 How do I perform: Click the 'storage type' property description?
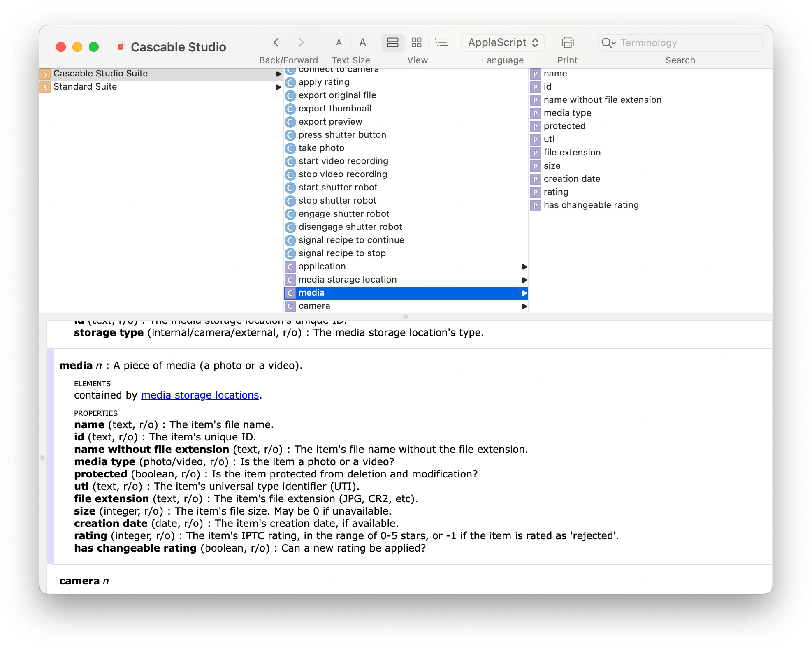pos(279,333)
